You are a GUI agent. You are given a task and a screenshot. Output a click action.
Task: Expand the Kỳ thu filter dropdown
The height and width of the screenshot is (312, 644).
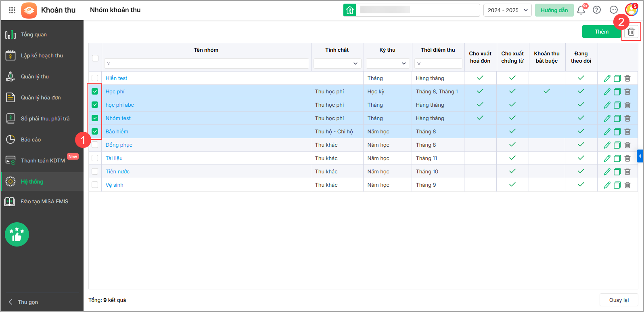click(387, 63)
